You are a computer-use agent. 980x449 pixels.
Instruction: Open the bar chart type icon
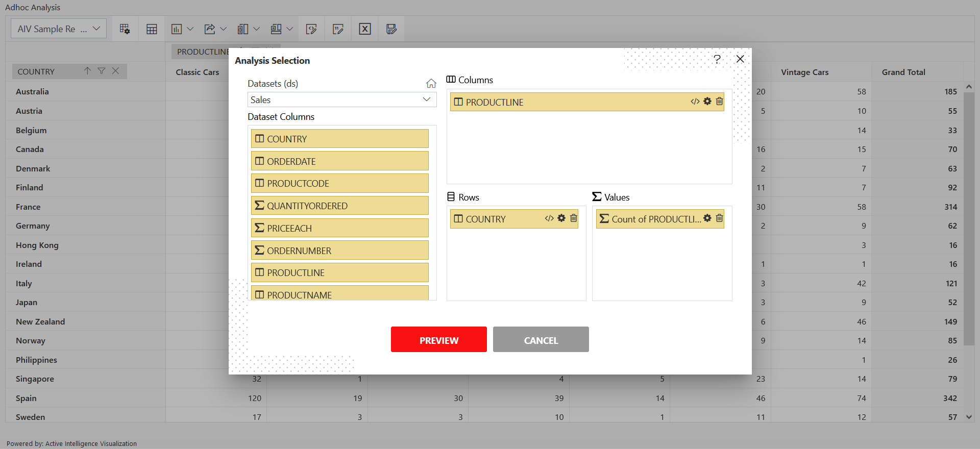pos(177,29)
